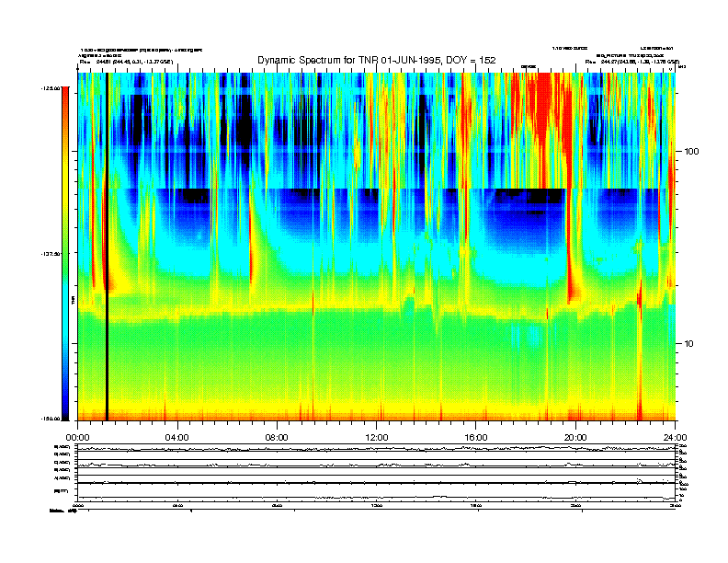
Task: Click the 24:00 time axis label
Action: tap(675, 438)
